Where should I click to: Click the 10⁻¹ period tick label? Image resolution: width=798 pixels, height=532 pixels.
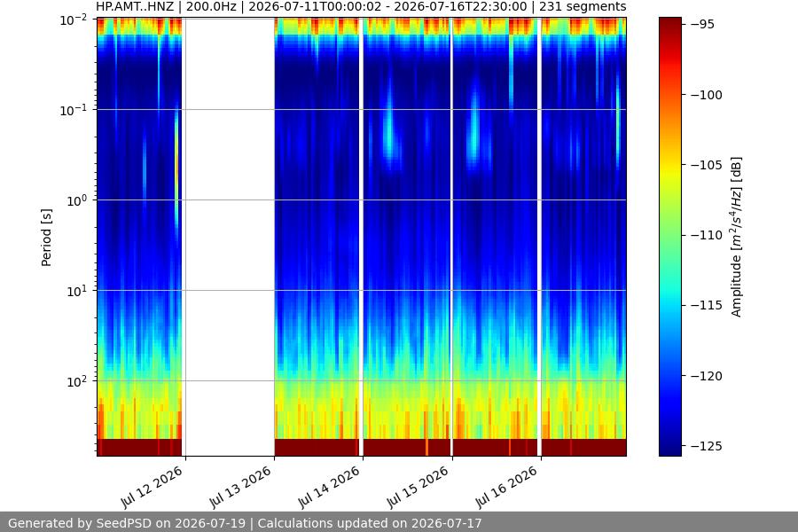pyautogui.click(x=74, y=110)
